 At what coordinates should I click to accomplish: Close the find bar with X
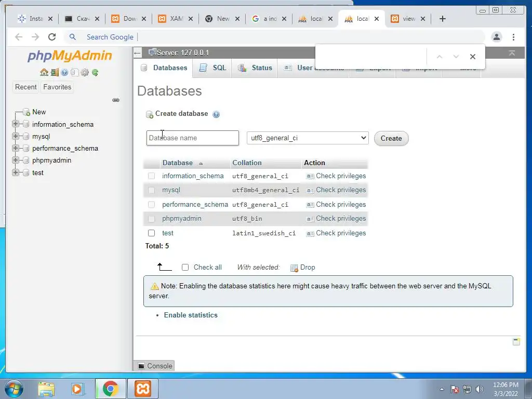[473, 57]
